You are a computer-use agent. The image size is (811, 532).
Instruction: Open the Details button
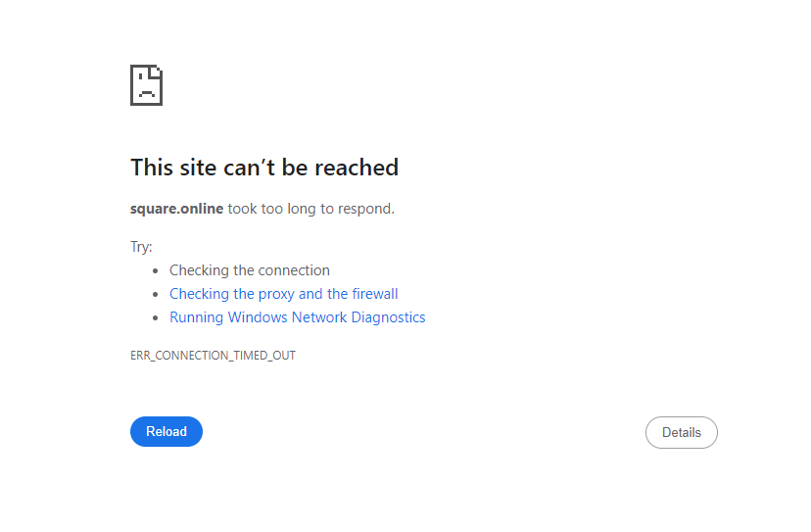click(x=681, y=432)
